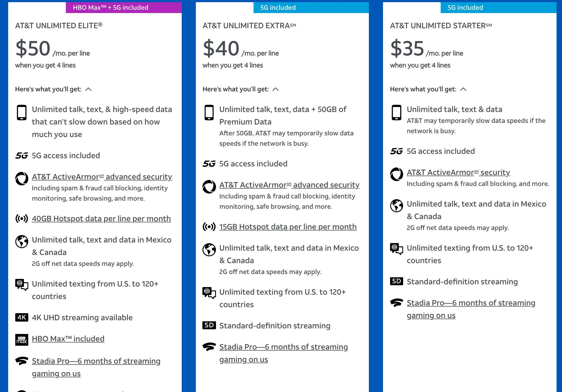This screenshot has width=562, height=392.
Task: Click the Elite plan 5G logo icon
Action: (x=22, y=156)
